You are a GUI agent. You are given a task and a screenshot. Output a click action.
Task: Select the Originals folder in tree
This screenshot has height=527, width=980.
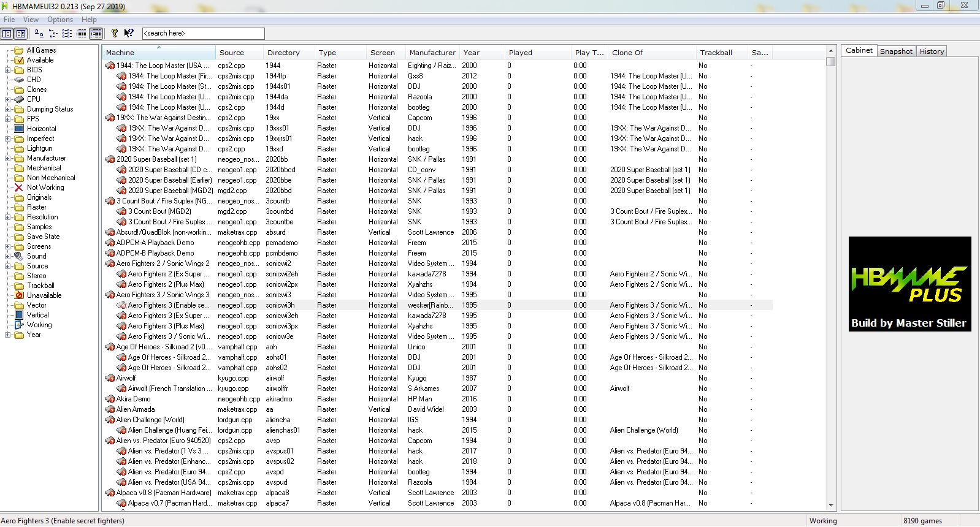point(39,197)
